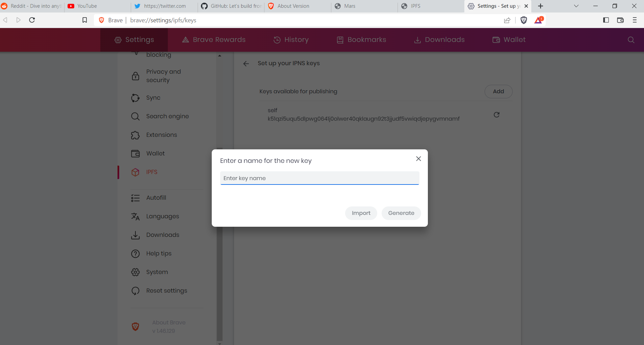Click Add to create a new key
The width and height of the screenshot is (644, 345).
click(x=498, y=91)
